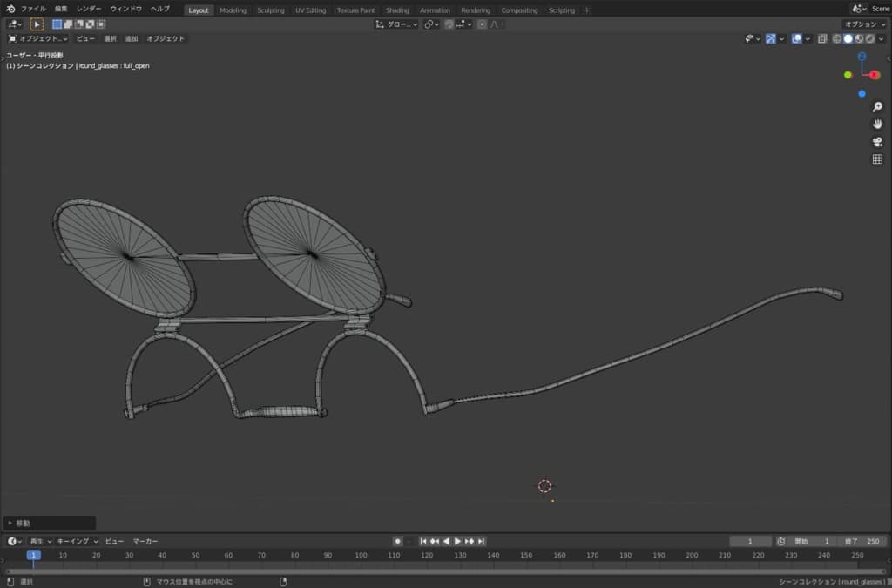The width and height of the screenshot is (892, 588).
Task: Toggle viewport gizmos display
Action: click(x=770, y=38)
